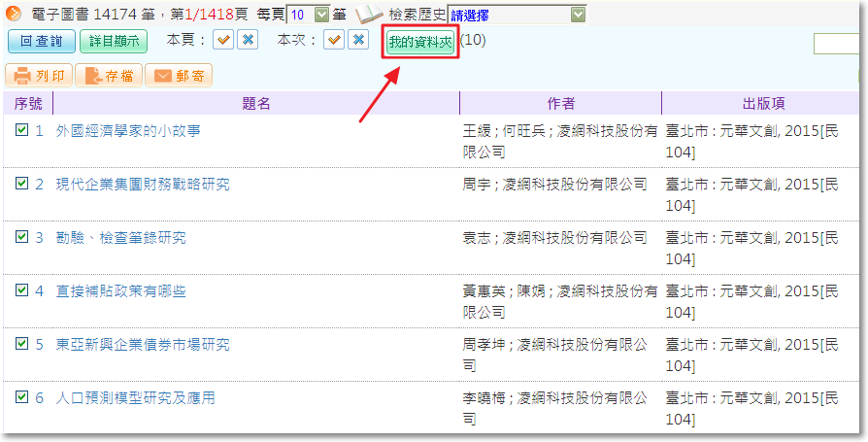Image resolution: width=868 pixels, height=442 pixels.
Task: Uncheck the checkbox for record 1
Action: tap(21, 129)
